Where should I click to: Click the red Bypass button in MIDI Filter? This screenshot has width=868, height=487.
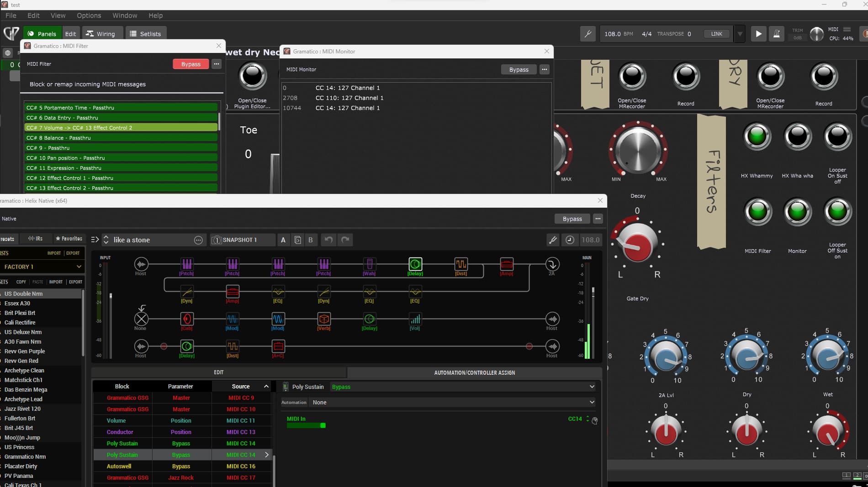click(191, 64)
